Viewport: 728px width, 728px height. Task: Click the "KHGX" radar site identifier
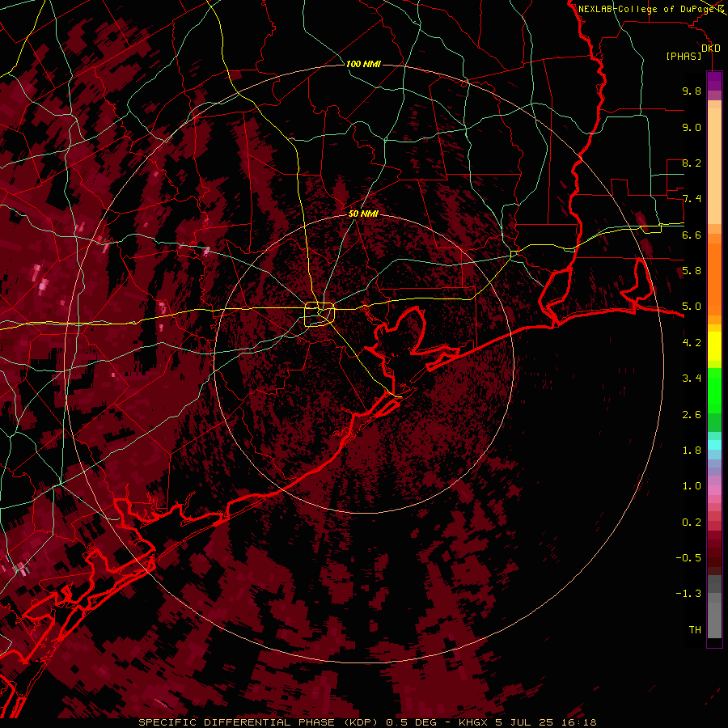pyautogui.click(x=473, y=722)
